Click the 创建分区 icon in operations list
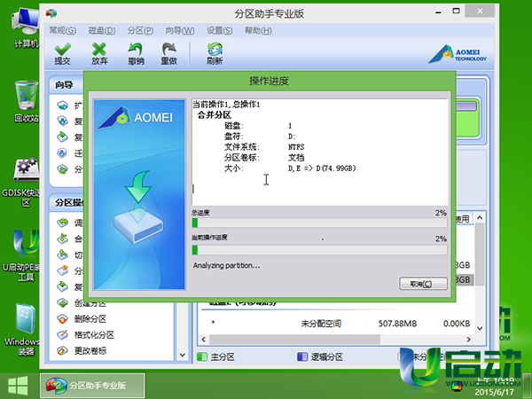532x399 pixels. 62,302
